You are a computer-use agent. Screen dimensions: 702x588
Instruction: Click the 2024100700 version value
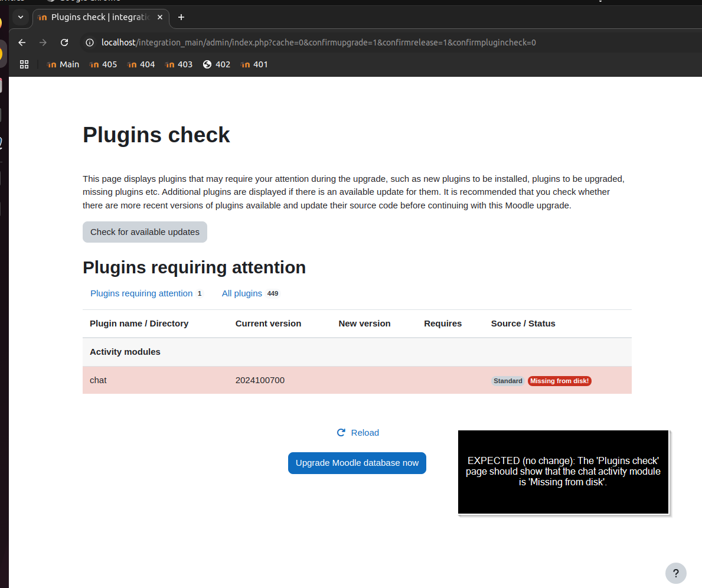pos(260,380)
